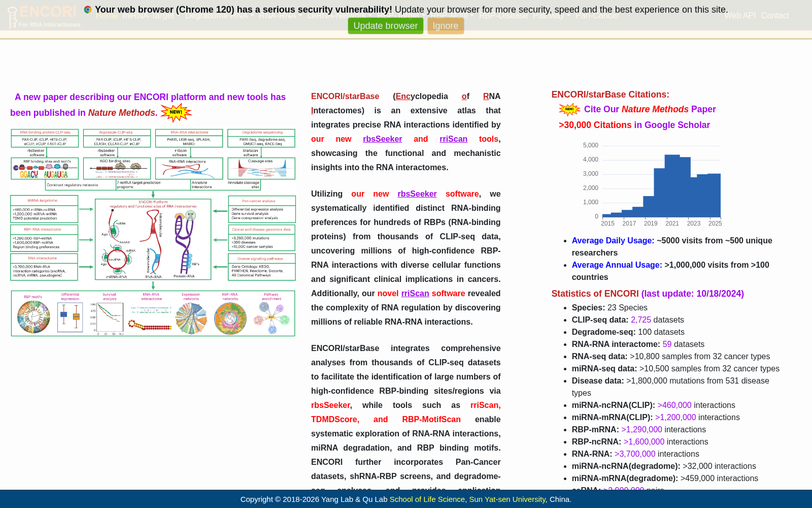This screenshot has width=812, height=508.
Task: Click the >1,290,000 RBP-mRNA interactions figure
Action: click(x=642, y=430)
